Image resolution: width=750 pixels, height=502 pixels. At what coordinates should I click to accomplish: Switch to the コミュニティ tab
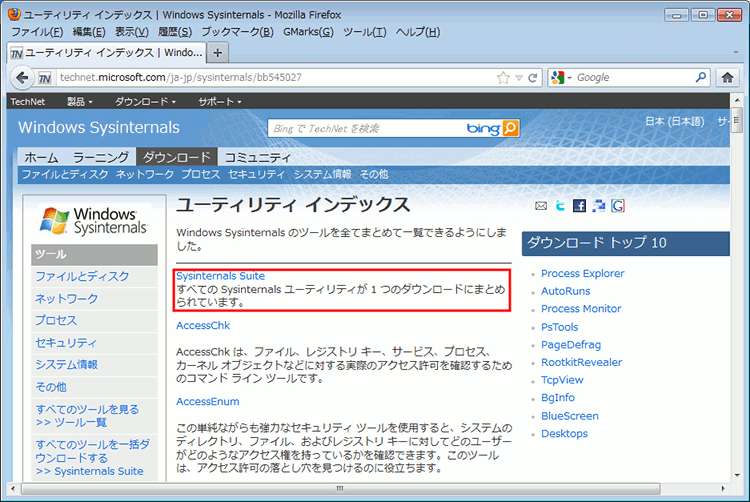(257, 157)
